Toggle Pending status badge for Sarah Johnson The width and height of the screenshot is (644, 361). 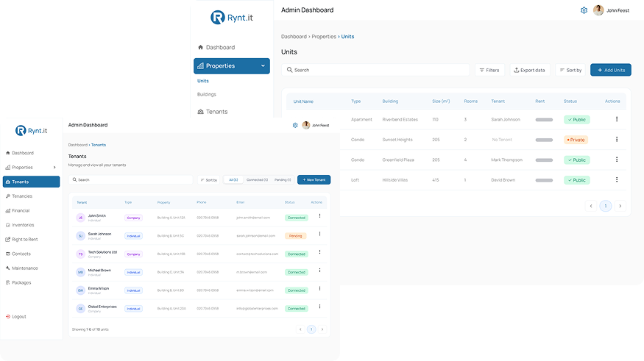[x=296, y=236]
